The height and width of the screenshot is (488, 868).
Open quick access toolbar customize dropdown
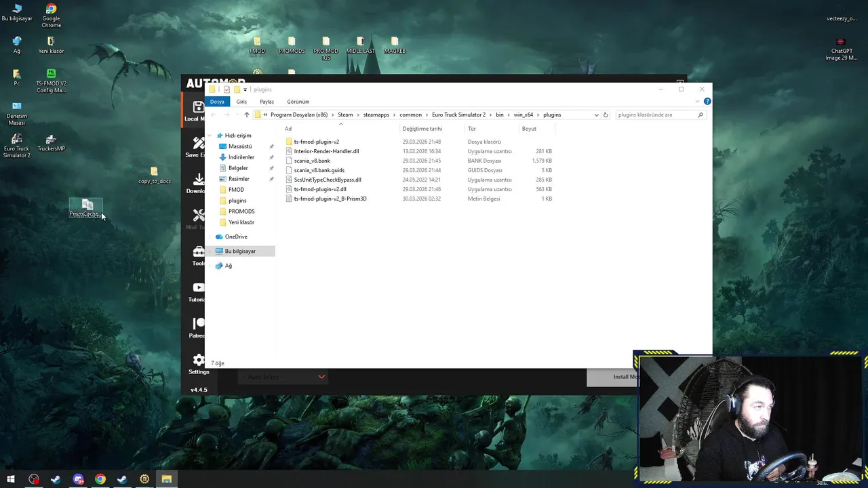pyautogui.click(x=245, y=89)
